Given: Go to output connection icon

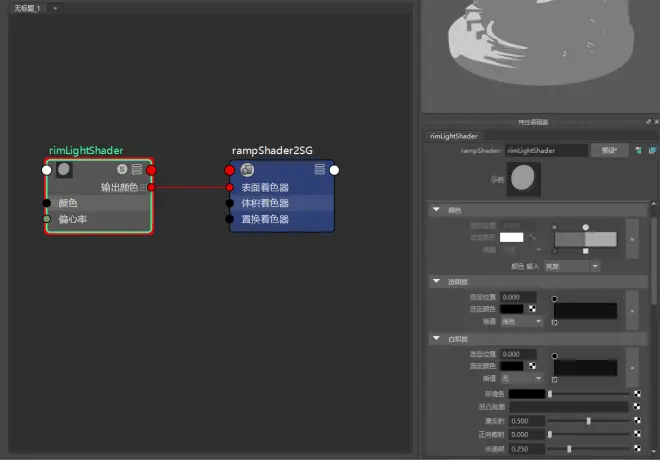Looking at the screenshot, I should (652, 150).
